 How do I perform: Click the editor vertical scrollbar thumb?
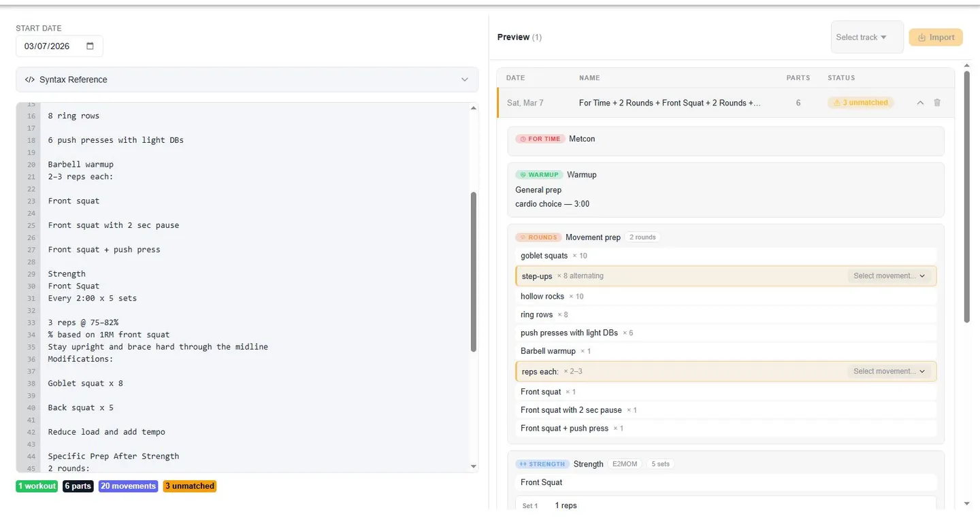(474, 271)
